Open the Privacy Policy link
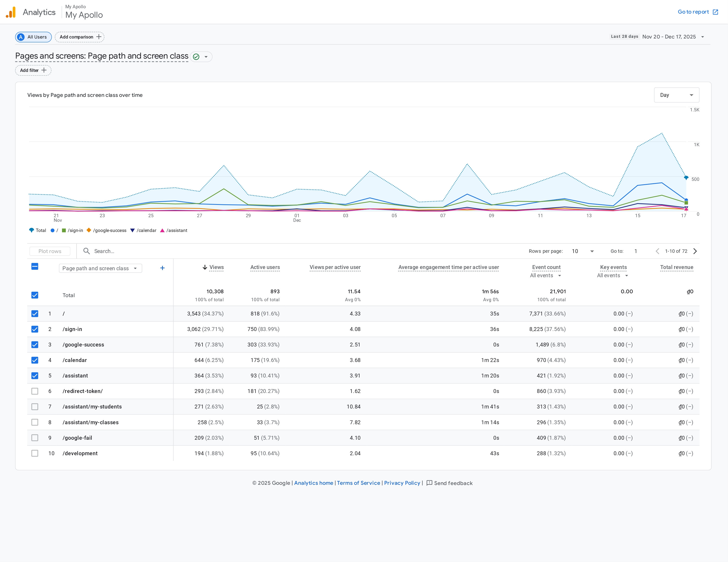The height and width of the screenshot is (562, 728). coord(402,483)
